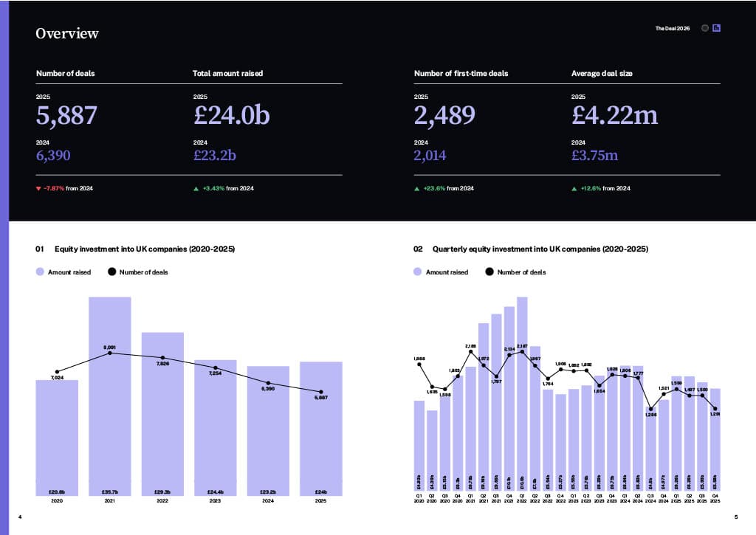The image size is (756, 535).
Task: Select the Q1 2022 bar in the quarterly chart
Action: [x=522, y=398]
